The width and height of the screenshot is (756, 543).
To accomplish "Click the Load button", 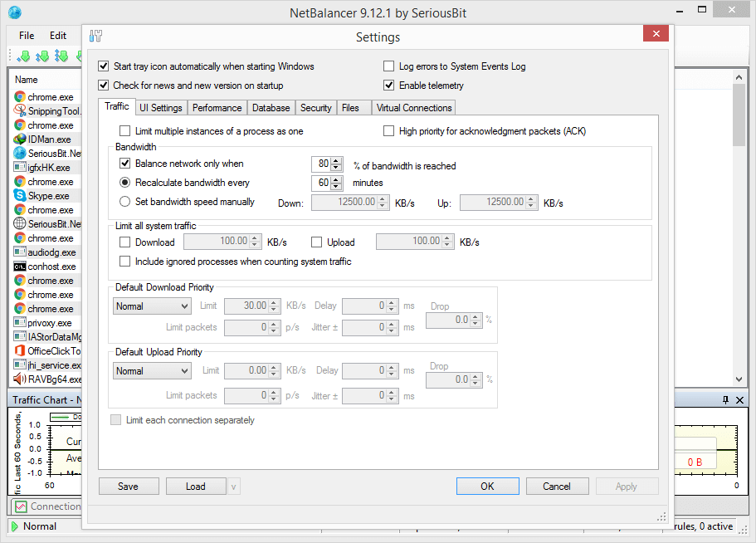I will [x=196, y=486].
